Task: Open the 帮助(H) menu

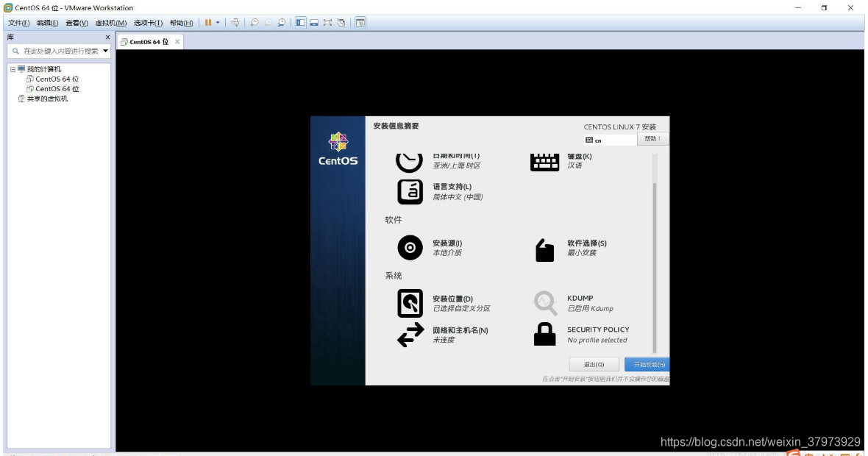Action: point(181,23)
